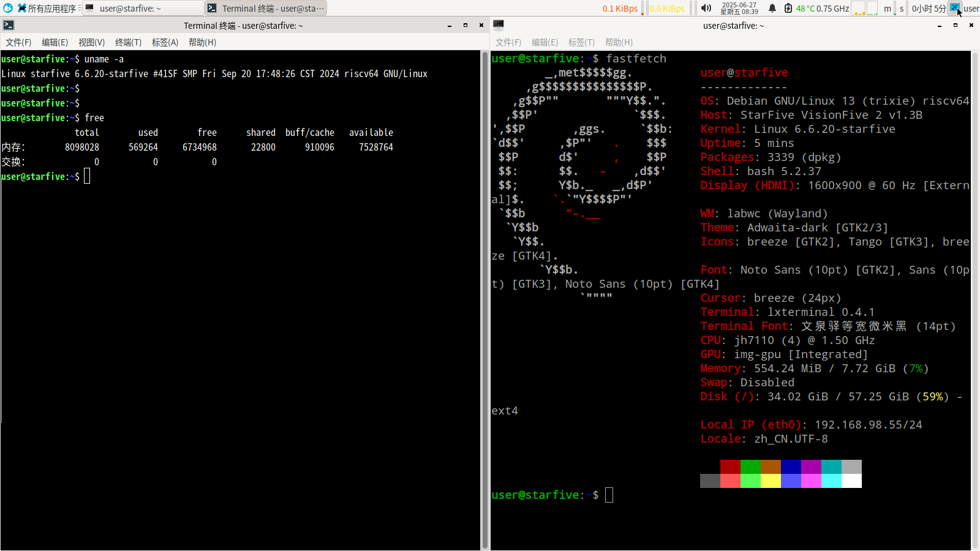Open 帮助(H) menu in Terminal 终端 window
Viewport: 980px width, 551px height.
(202, 42)
